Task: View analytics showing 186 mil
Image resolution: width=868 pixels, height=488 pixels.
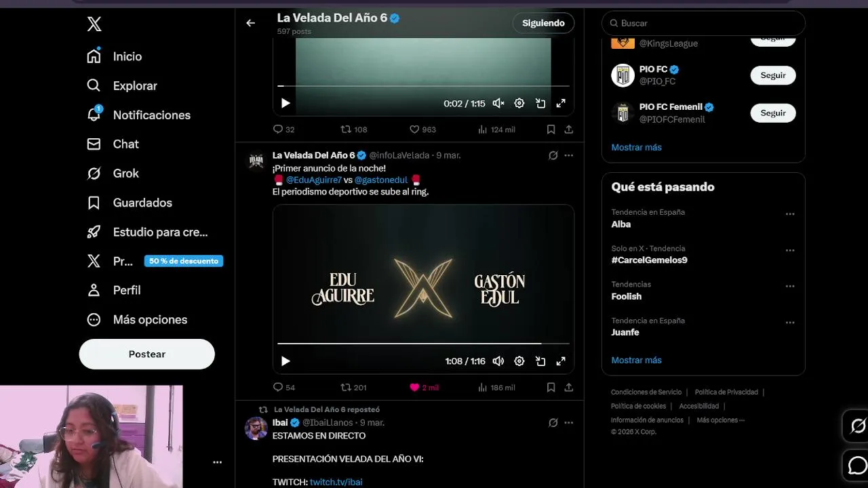Action: click(x=496, y=387)
